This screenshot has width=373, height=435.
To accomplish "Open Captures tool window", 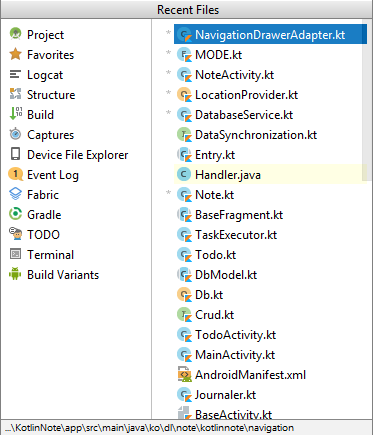I will (50, 135).
